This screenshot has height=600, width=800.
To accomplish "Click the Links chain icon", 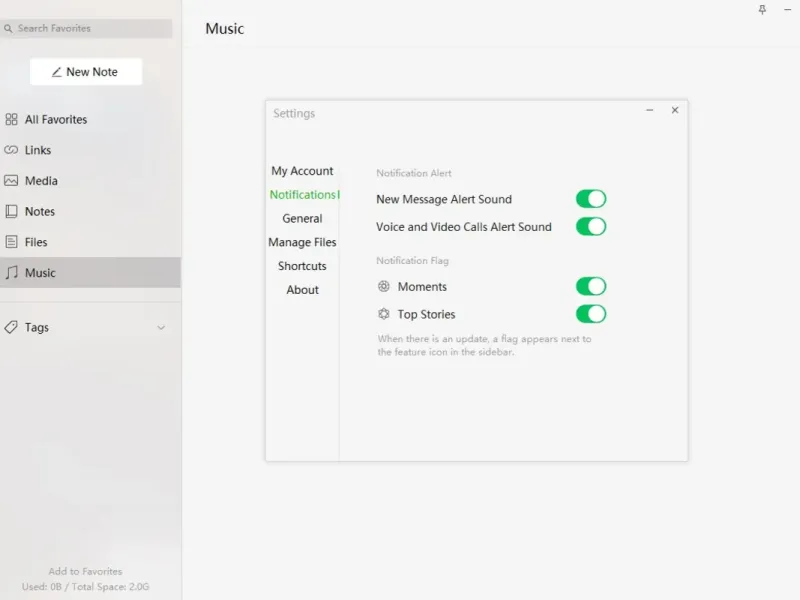I will (x=11, y=150).
